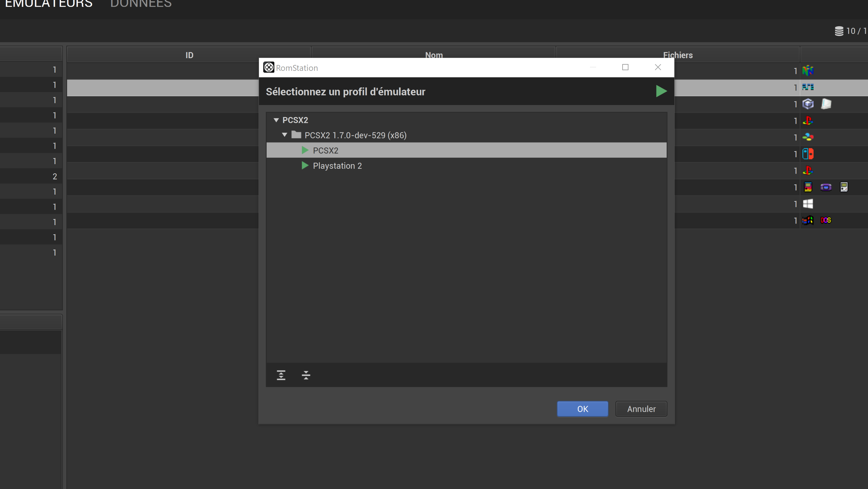Collapse the PCSX2 1.7.0-dev-529 folder node
The width and height of the screenshot is (868, 489).
[285, 135]
